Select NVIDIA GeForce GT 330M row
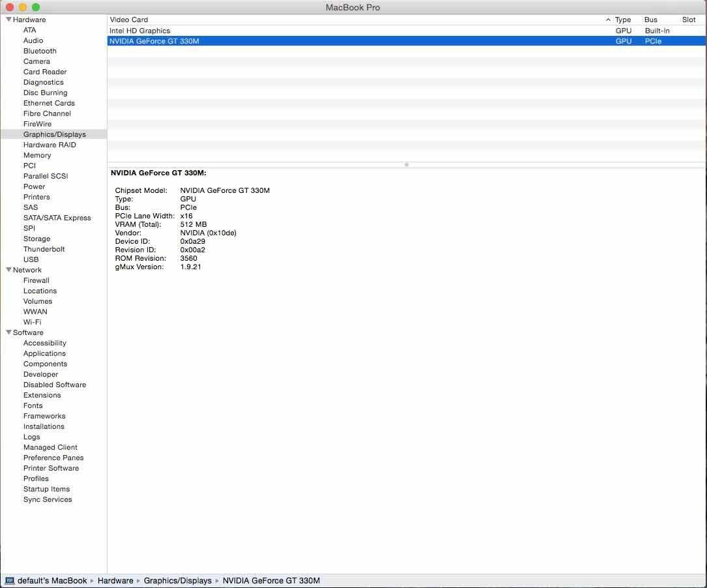This screenshot has width=707, height=588. (407, 41)
